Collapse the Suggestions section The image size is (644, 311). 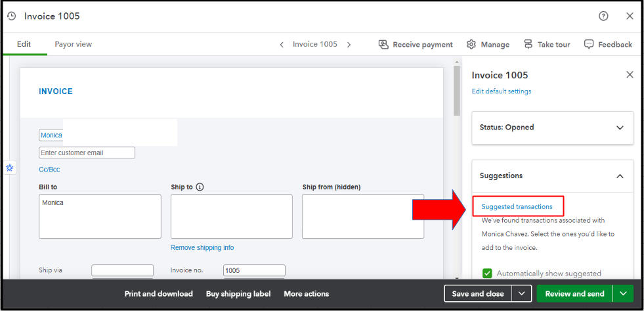tap(620, 176)
